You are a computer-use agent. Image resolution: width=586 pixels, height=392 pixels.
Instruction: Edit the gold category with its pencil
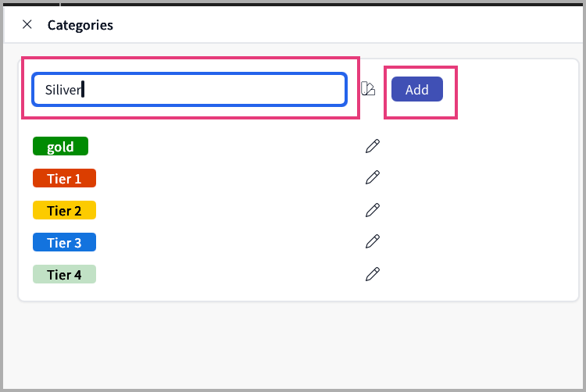(x=373, y=146)
